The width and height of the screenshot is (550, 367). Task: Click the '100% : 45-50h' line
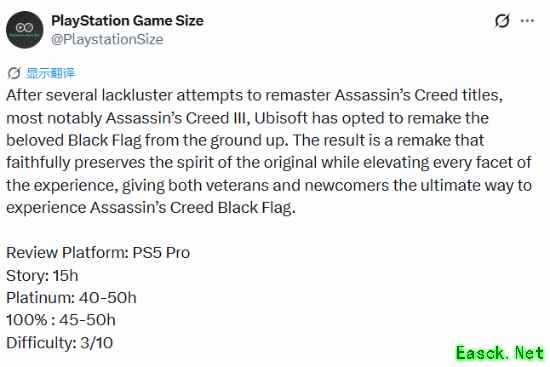click(61, 320)
